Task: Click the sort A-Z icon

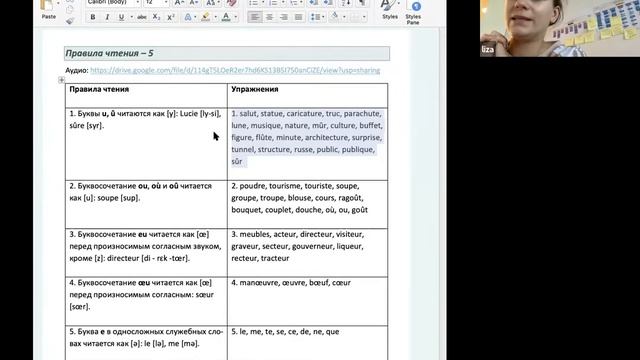Action: pyautogui.click(x=346, y=3)
